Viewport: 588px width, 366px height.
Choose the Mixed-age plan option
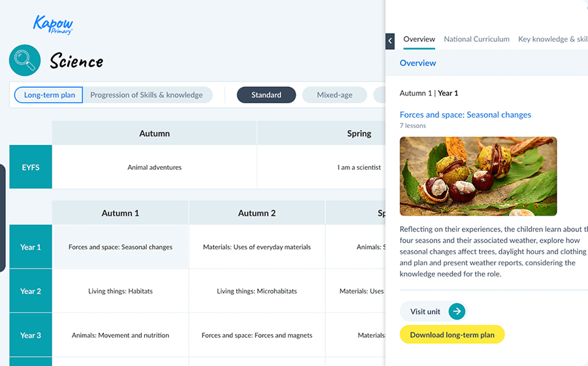(335, 95)
